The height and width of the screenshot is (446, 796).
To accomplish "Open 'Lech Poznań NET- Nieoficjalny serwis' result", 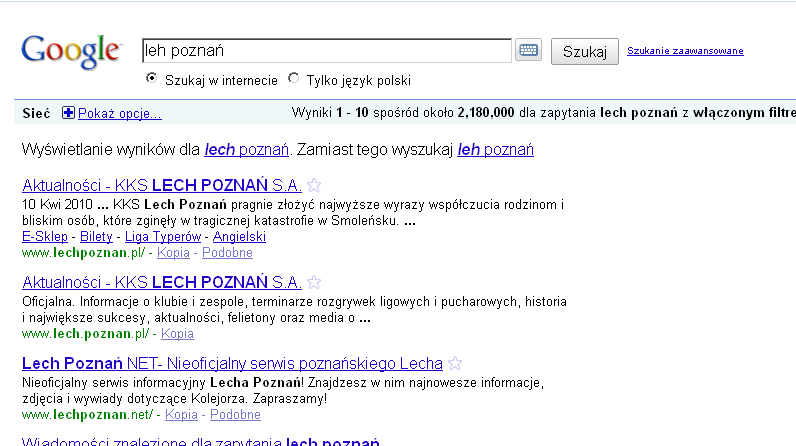I will (232, 363).
